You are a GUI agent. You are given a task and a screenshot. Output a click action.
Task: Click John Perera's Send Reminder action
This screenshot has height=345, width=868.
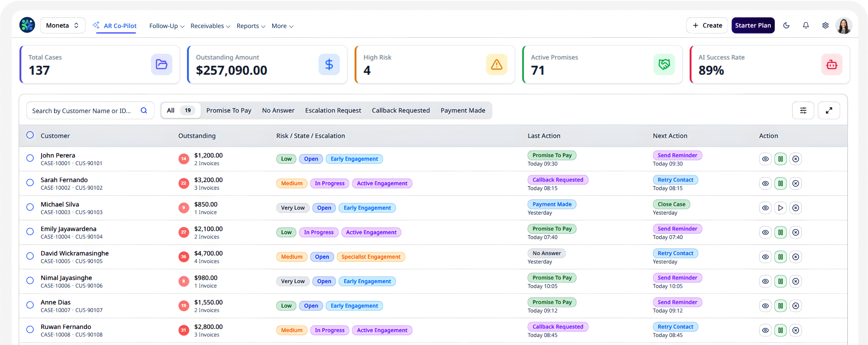(x=677, y=155)
